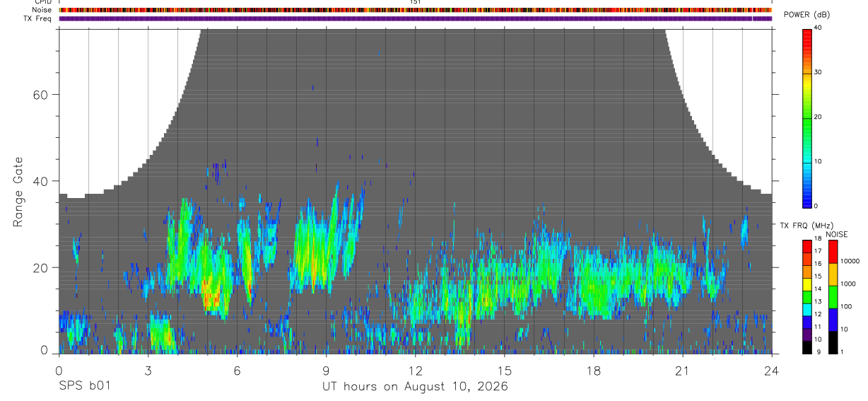This screenshot has width=868, height=401.
Task: Select the 21 tick on the UT hours axis
Action: 682,371
